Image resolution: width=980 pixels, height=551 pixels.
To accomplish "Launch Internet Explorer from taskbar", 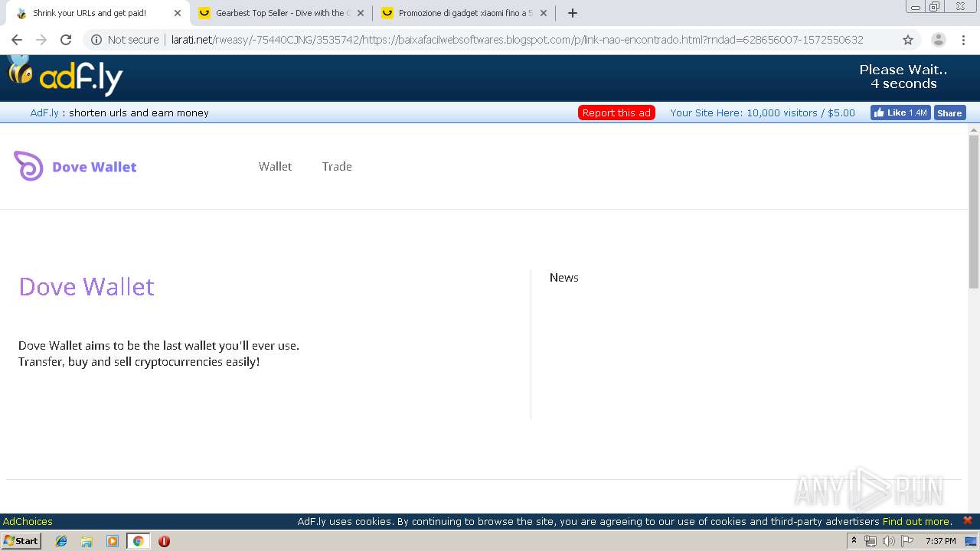I will [61, 541].
